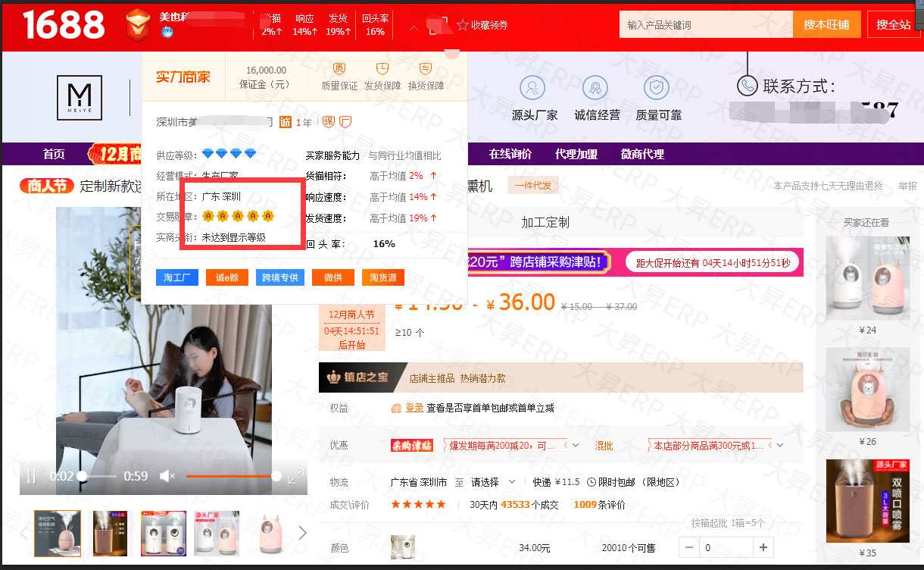Pause the product video
Screen dimensions: 924x570
point(32,476)
